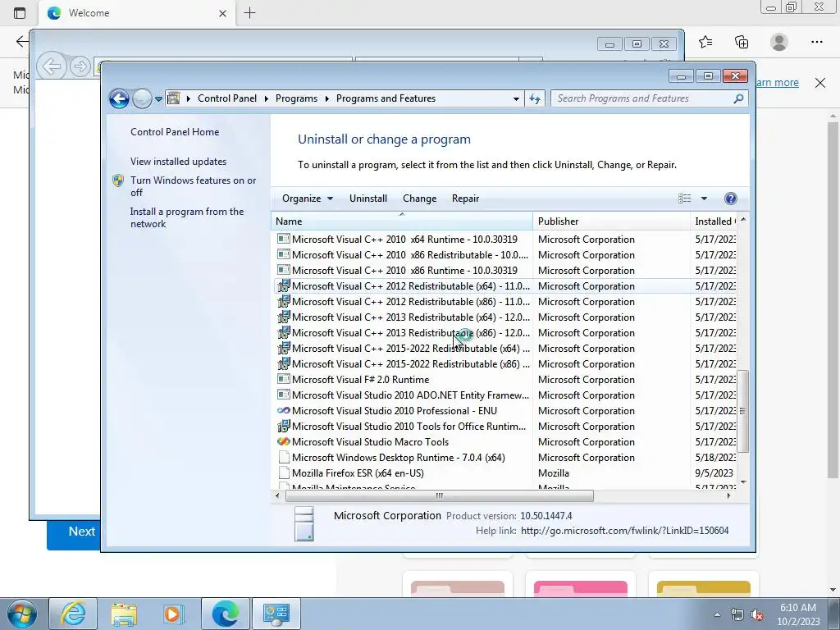The width and height of the screenshot is (840, 630).
Task: Click the Repair toolbar button
Action: pyautogui.click(x=466, y=199)
